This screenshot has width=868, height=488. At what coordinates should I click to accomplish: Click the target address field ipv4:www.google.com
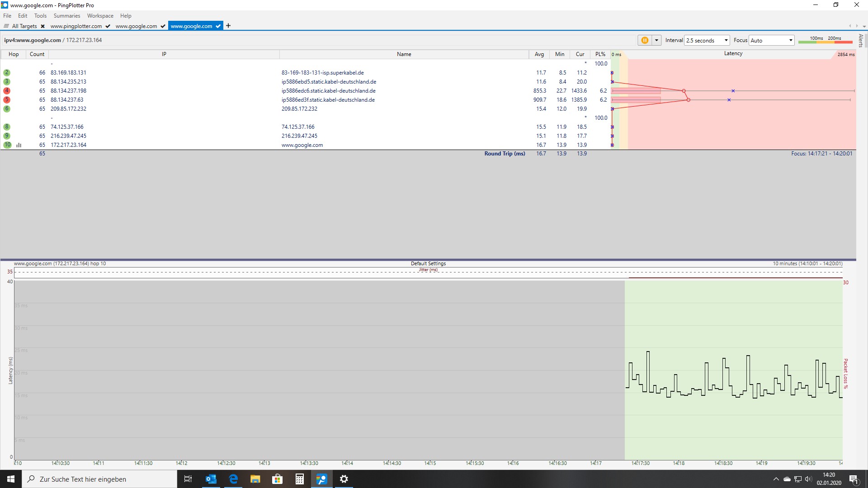(33, 40)
